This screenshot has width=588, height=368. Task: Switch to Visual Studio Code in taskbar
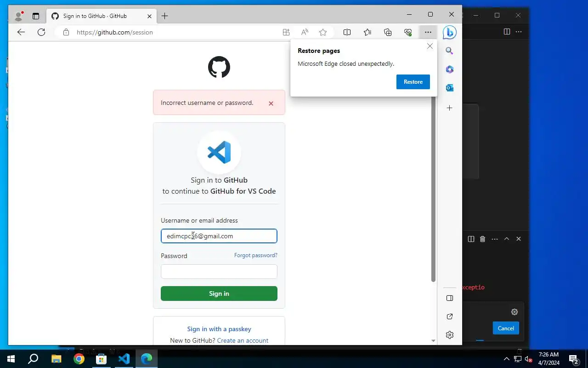[124, 359]
